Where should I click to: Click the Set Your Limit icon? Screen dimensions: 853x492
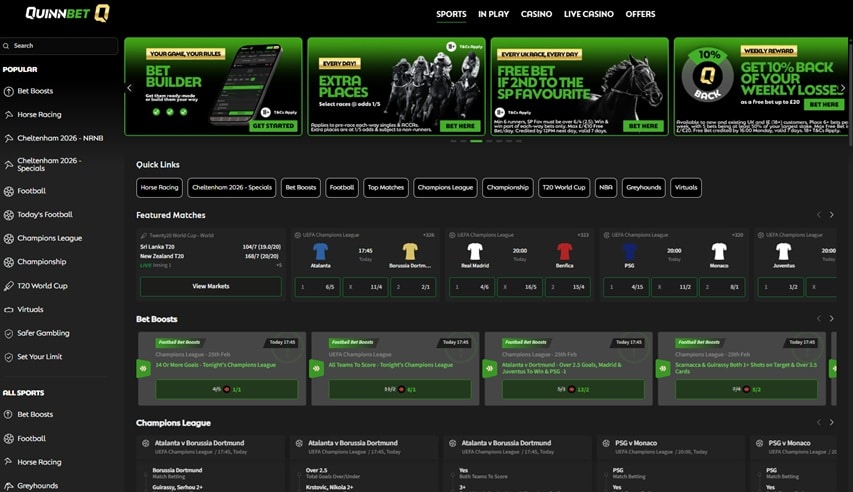click(x=9, y=357)
